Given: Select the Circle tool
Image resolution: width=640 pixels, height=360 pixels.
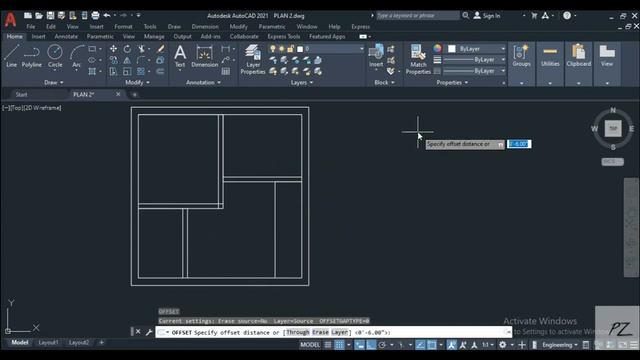Looking at the screenshot, I should (55, 56).
